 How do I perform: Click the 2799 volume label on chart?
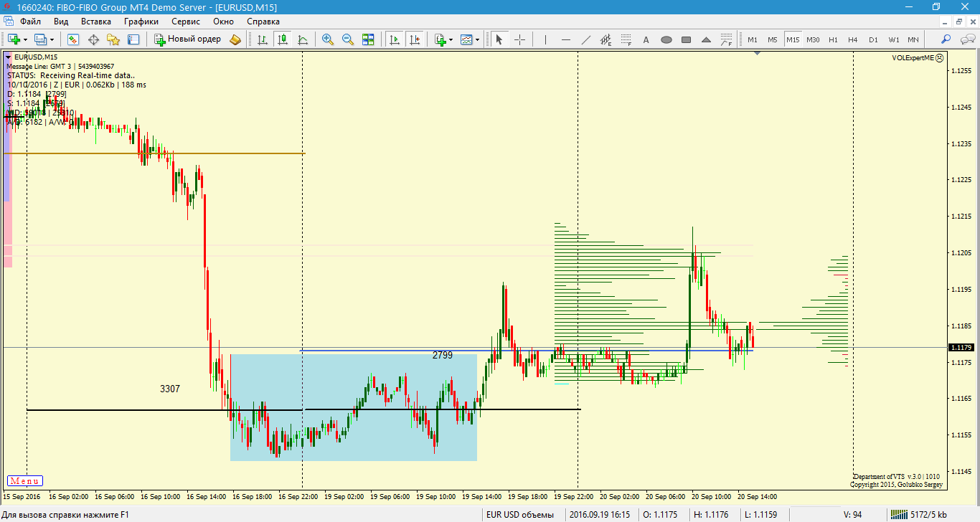coord(443,355)
